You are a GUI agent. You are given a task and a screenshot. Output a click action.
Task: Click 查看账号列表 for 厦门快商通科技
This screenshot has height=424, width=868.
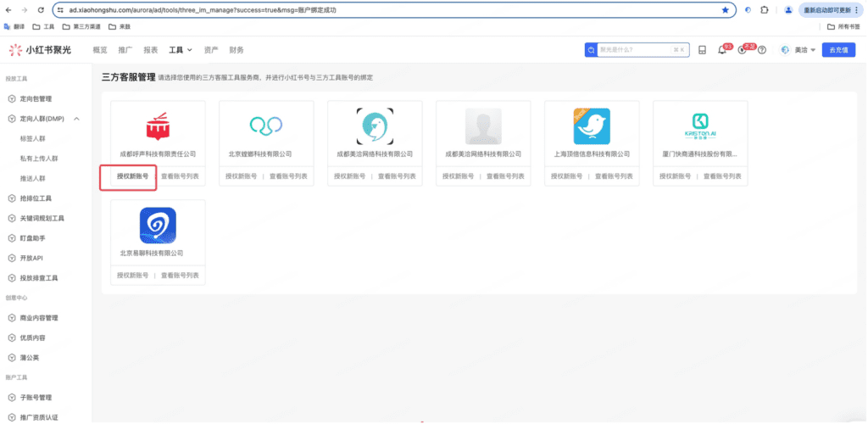[722, 176]
